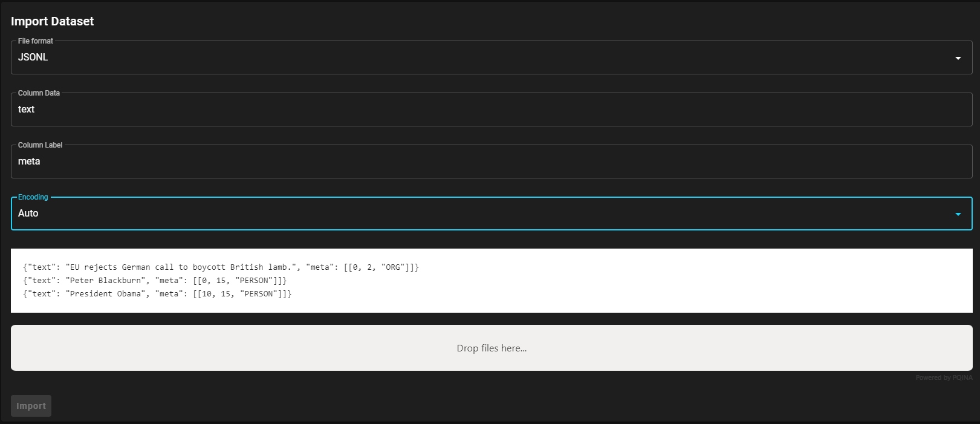The image size is (980, 424).
Task: Click the JSONL preview panel
Action: [x=490, y=280]
